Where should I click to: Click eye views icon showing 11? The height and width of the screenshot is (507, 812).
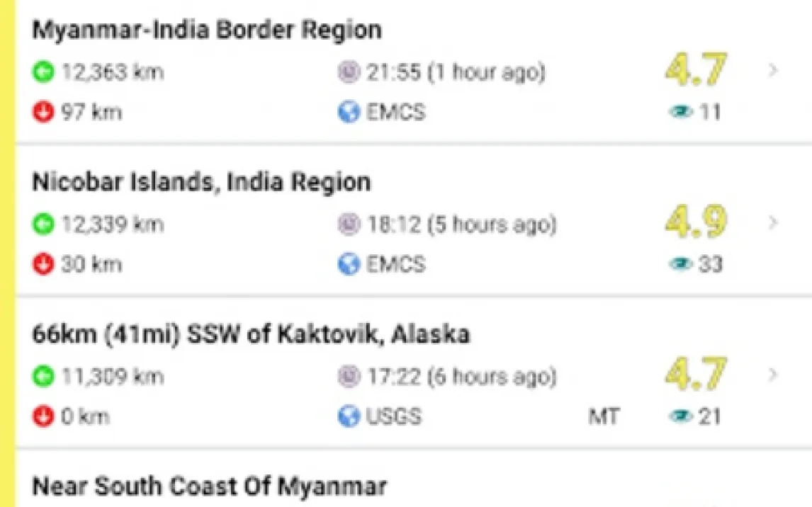[x=681, y=113]
